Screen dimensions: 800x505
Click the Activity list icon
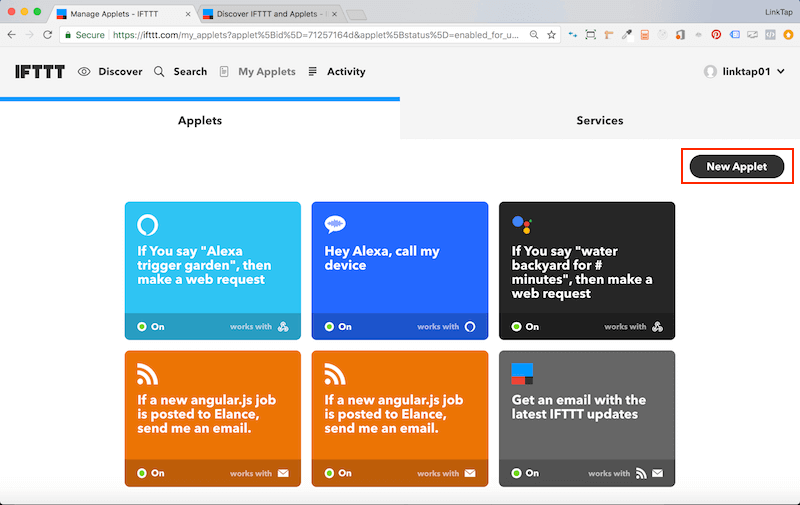313,71
